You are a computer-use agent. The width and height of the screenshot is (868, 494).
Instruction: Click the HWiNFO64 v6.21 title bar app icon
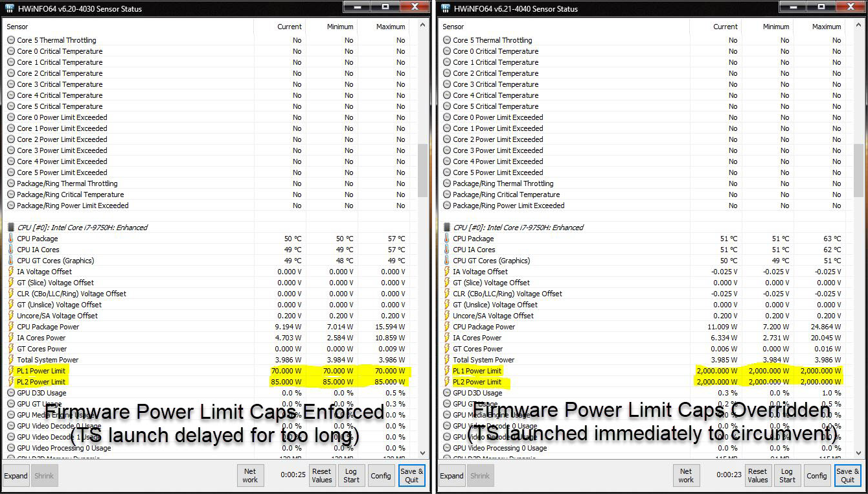(x=445, y=9)
